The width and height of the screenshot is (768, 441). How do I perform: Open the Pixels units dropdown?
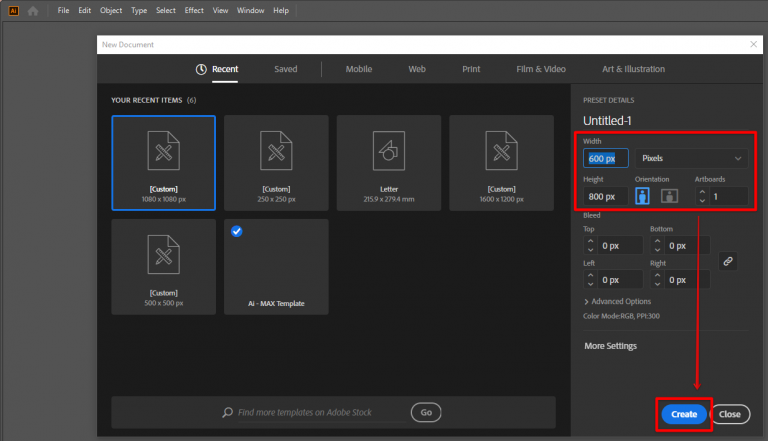pyautogui.click(x=691, y=158)
